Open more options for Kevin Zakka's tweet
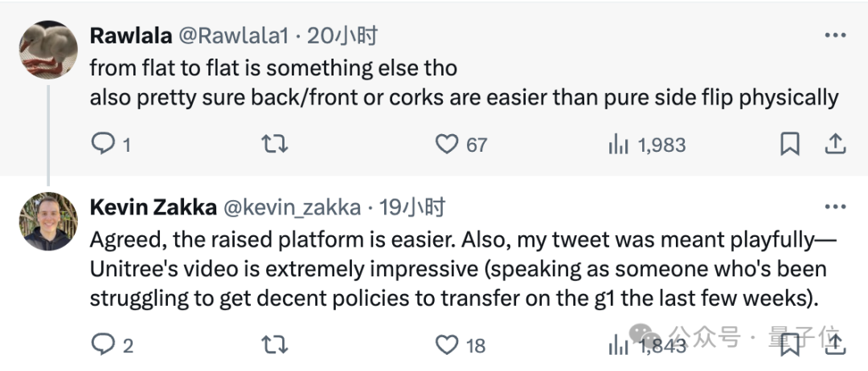 click(x=835, y=206)
